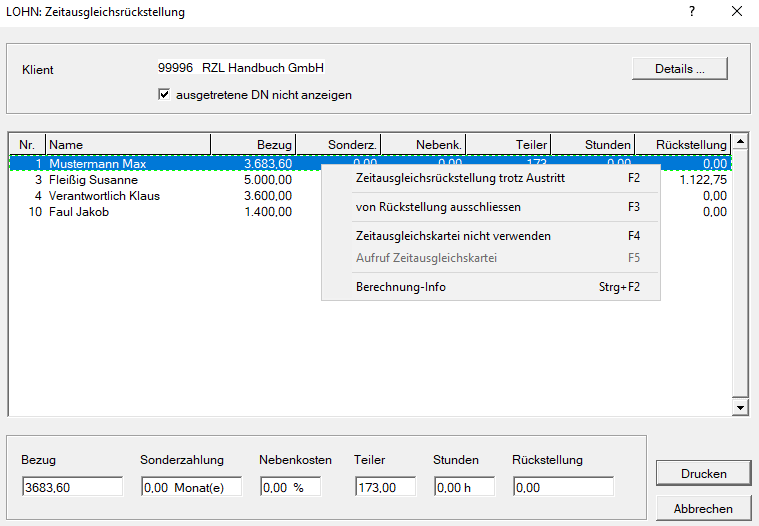This screenshot has width=759, height=526.
Task: Select the Faul Jakob row
Action: pos(79,212)
